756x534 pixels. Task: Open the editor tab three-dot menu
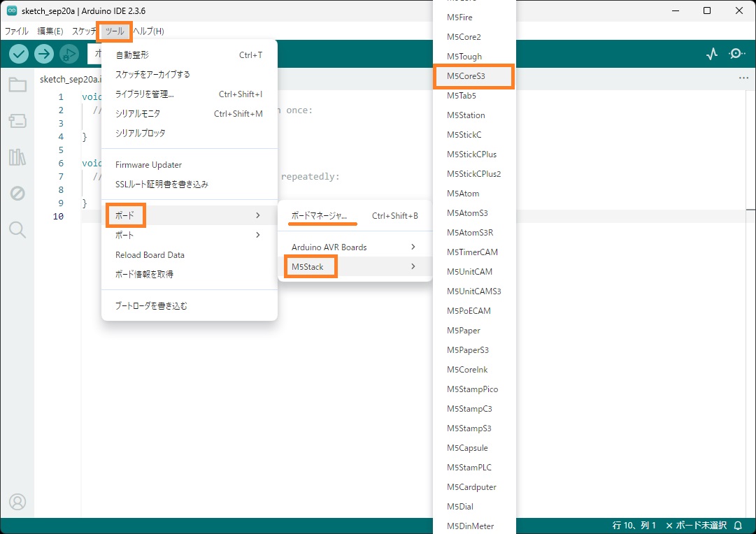pyautogui.click(x=743, y=78)
